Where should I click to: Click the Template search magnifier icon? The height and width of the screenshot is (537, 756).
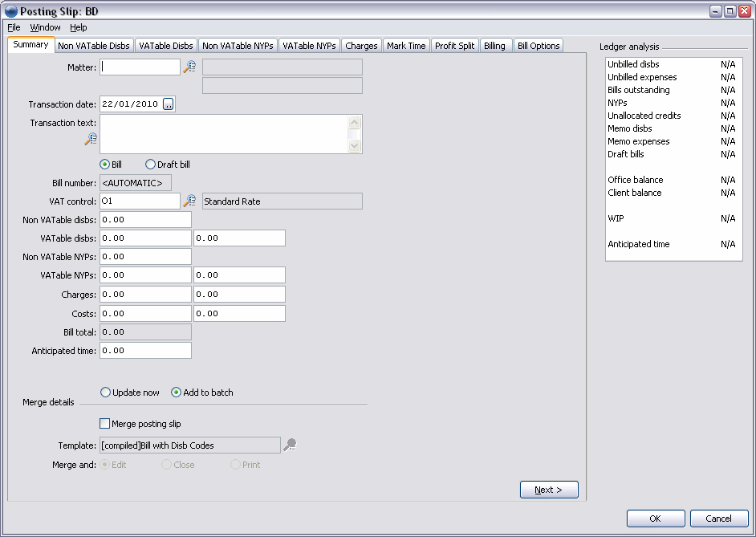click(x=290, y=445)
